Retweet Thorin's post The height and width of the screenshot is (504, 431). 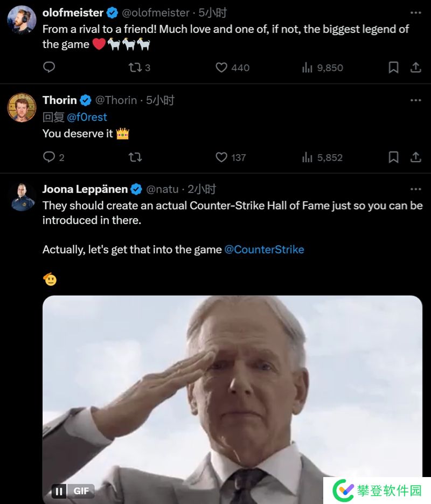coord(135,157)
